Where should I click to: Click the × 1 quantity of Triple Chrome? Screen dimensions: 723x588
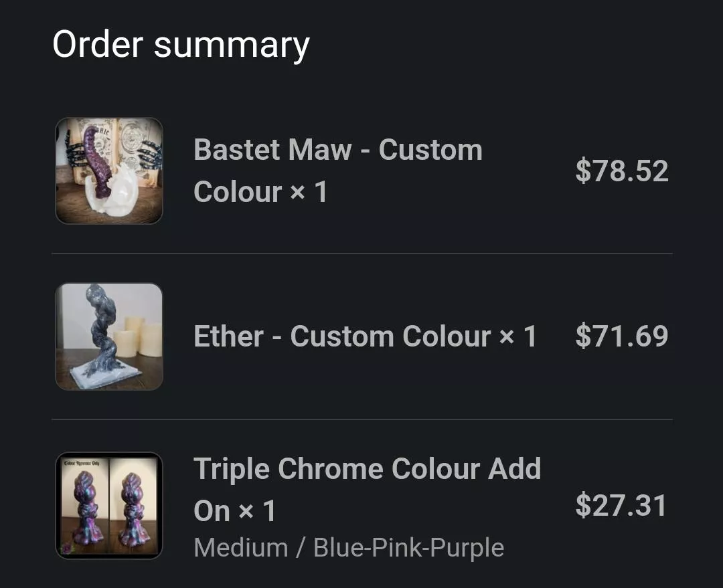pyautogui.click(x=257, y=512)
